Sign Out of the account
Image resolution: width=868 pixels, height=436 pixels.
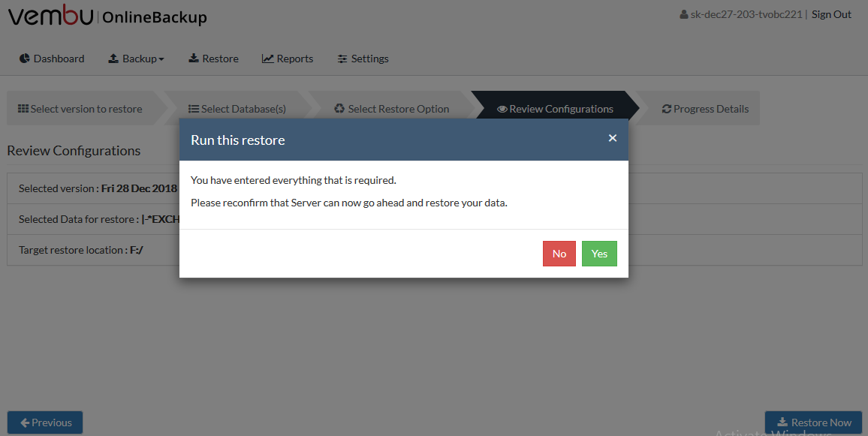[x=831, y=14]
